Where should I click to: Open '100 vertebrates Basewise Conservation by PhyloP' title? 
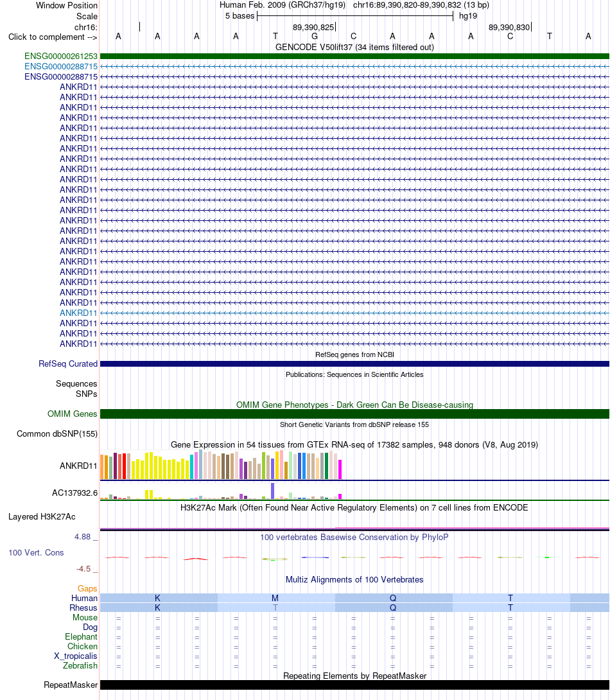pos(354,537)
